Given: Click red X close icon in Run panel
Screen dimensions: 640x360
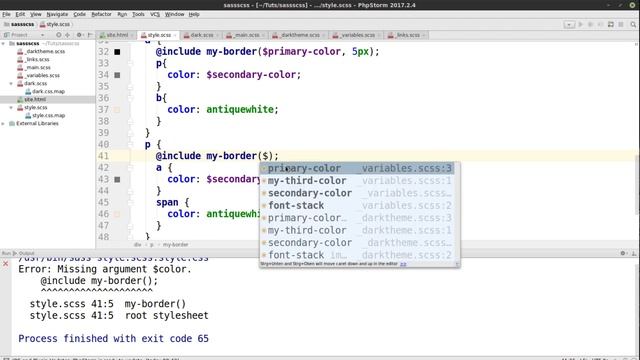Looking at the screenshot, I should (x=6, y=264).
